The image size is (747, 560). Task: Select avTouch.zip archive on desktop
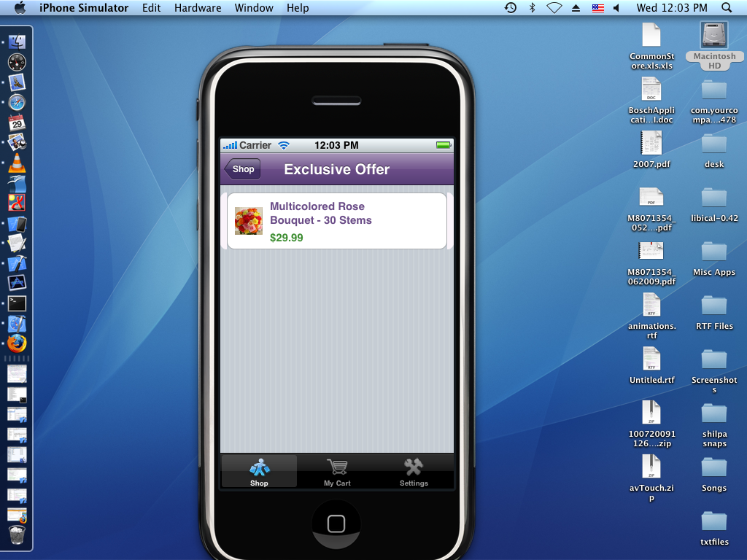click(x=651, y=478)
